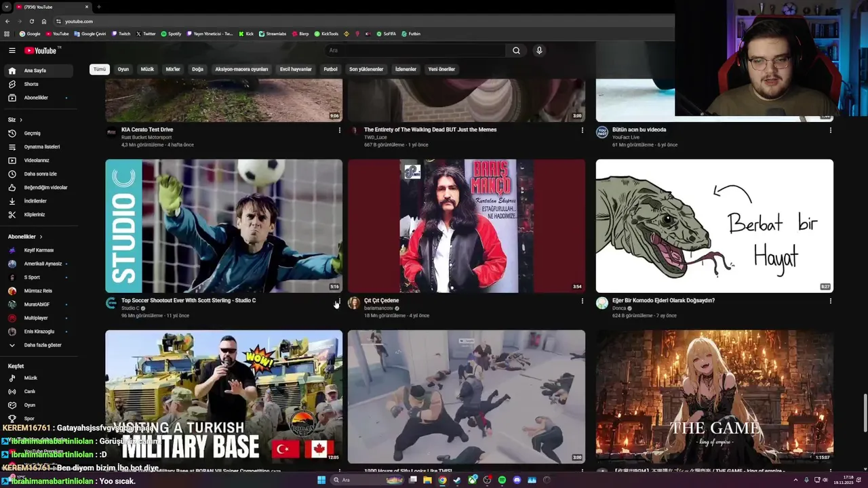Open Çıt Çıt Çedene video title

pyautogui.click(x=381, y=300)
